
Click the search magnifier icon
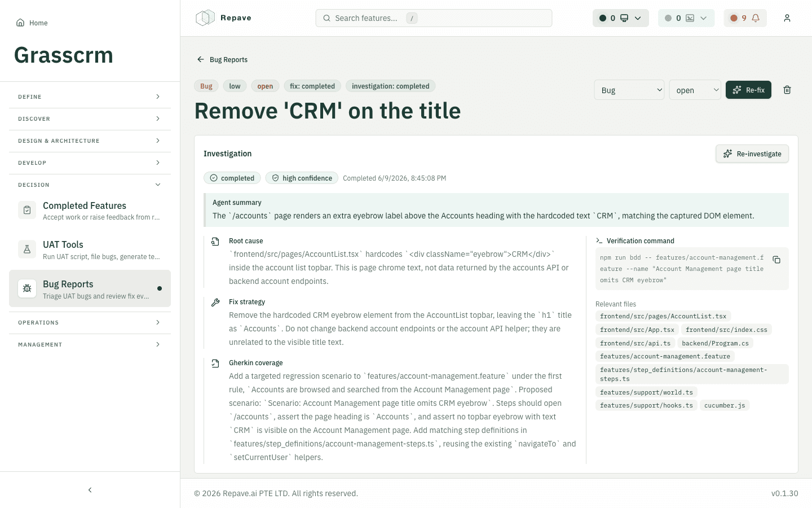click(326, 18)
